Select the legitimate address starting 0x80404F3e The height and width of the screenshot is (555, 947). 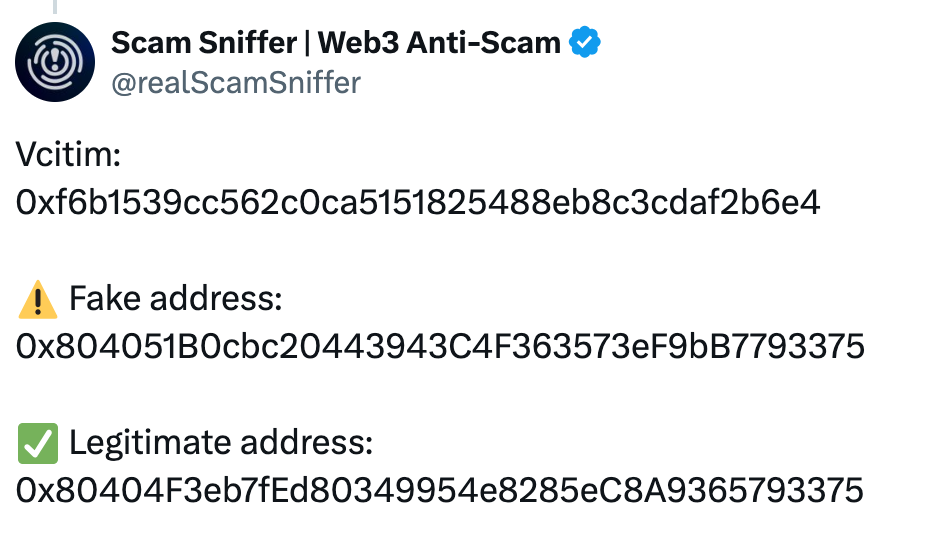[x=439, y=491]
